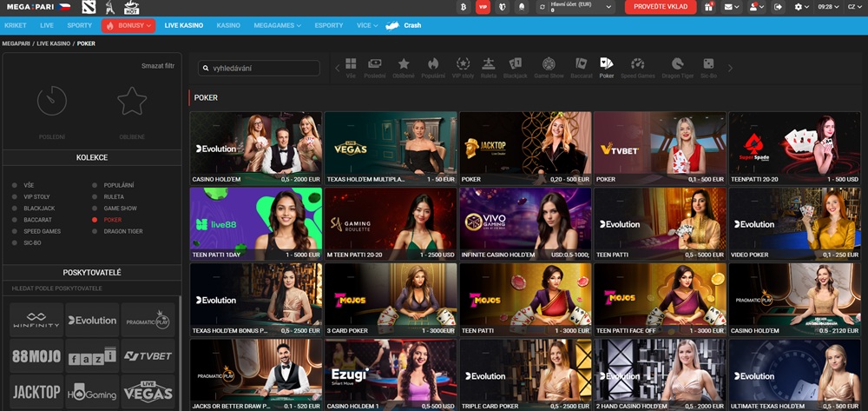
Task: Open the messages envelope dropdown
Action: point(732,7)
